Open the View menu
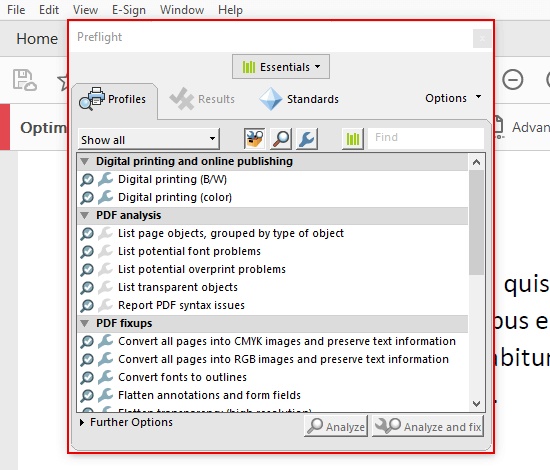 85,9
